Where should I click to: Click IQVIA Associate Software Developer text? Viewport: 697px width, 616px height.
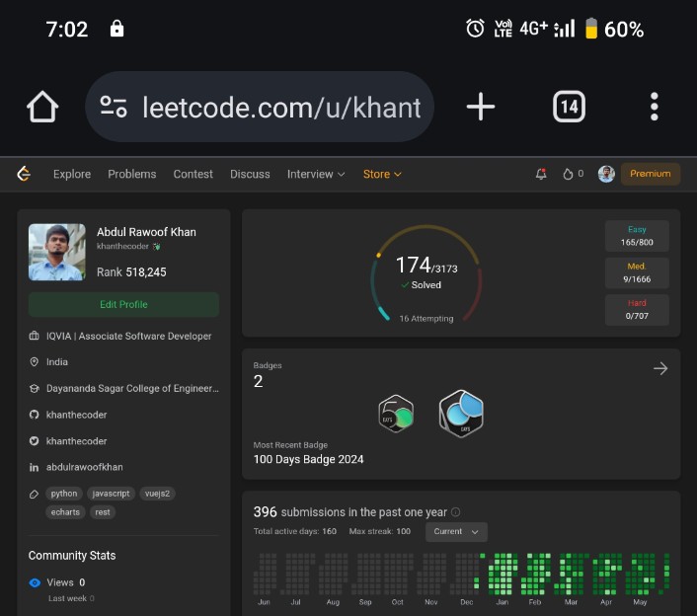point(129,336)
